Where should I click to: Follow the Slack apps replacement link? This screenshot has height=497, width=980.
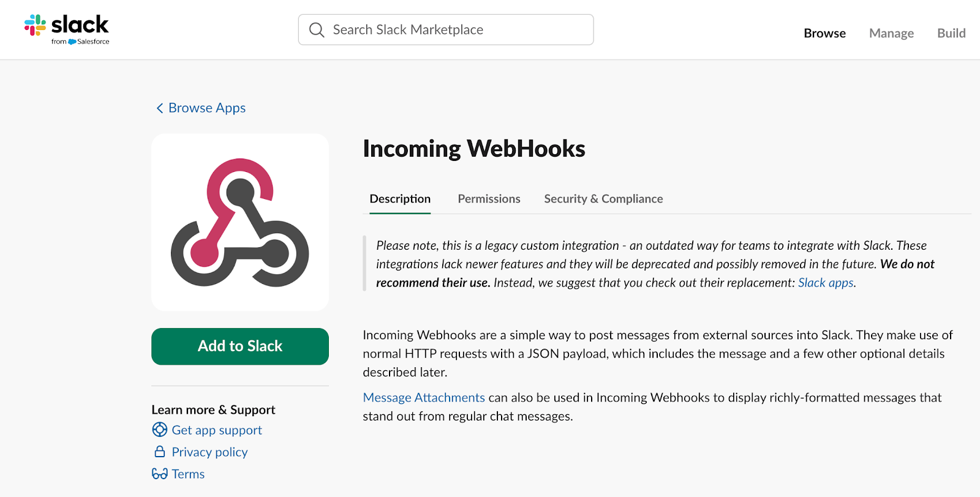tap(826, 283)
